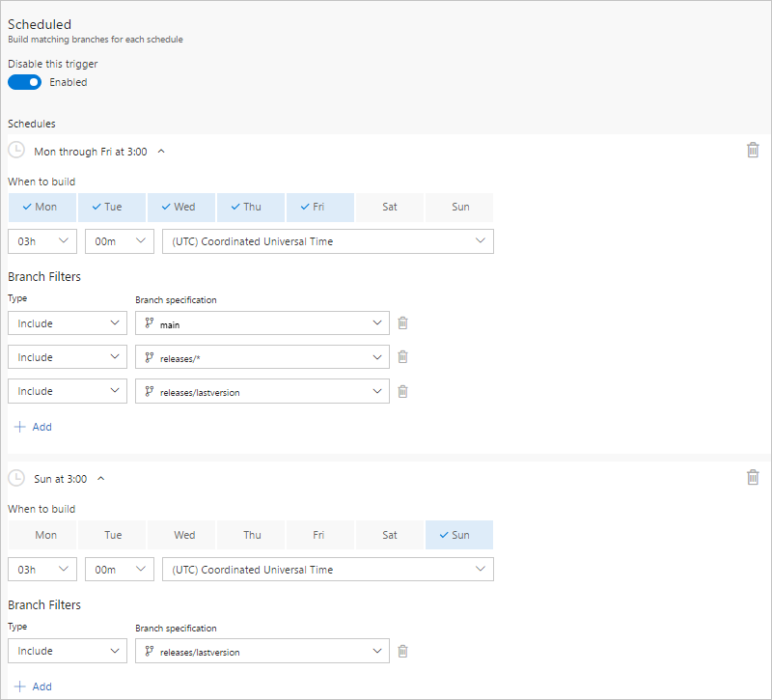Delete the Sun at 3:00 schedule
The height and width of the screenshot is (700, 772).
753,477
